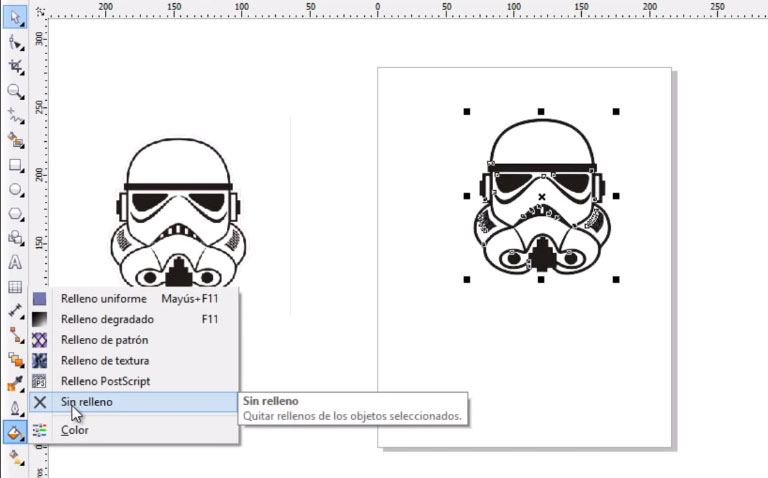Choose Relleno de patrón option
The height and width of the screenshot is (478, 768).
(x=134, y=340)
